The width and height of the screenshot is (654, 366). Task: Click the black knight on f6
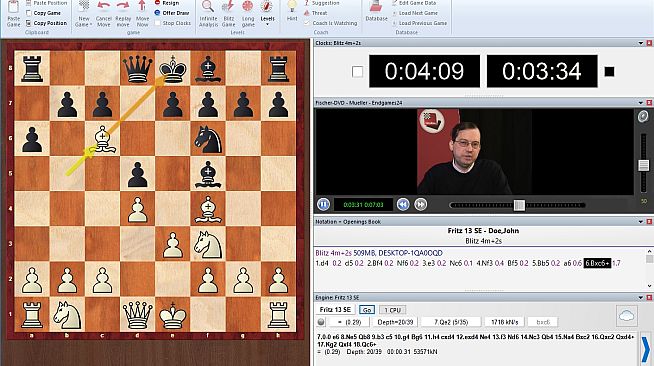point(208,139)
